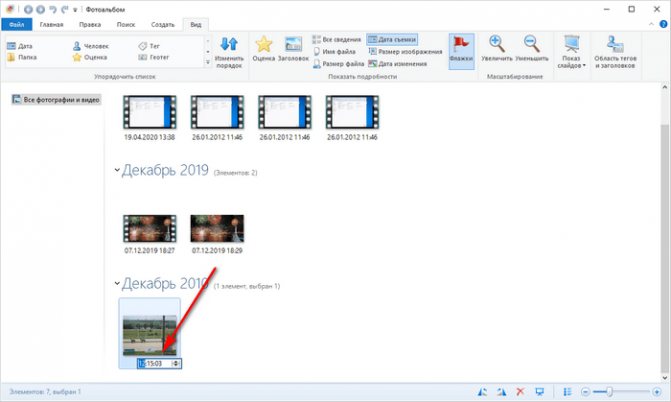Open the Область тегов и заголовков pane
671x402 pixels.
pos(615,52)
